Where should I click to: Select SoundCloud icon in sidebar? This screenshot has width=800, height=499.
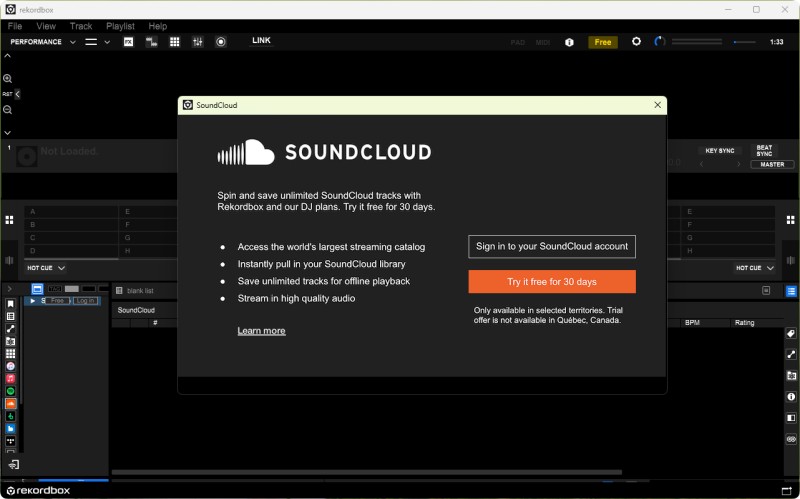[x=10, y=403]
